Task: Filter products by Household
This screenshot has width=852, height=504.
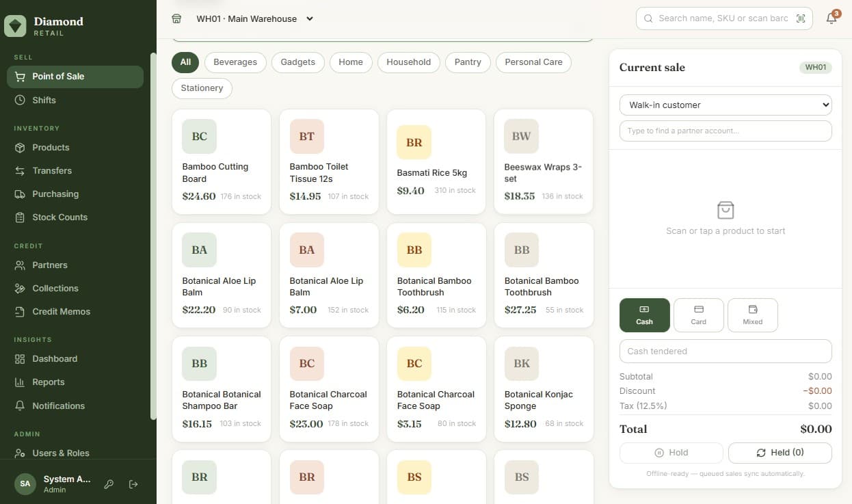Action: pyautogui.click(x=408, y=62)
